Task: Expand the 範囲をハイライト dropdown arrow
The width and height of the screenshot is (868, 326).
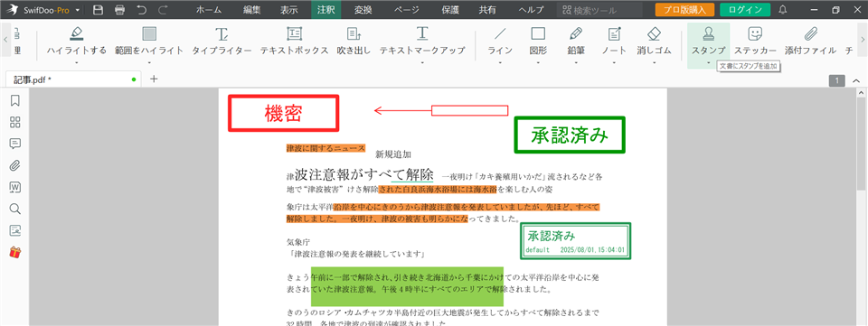Action: (x=149, y=62)
